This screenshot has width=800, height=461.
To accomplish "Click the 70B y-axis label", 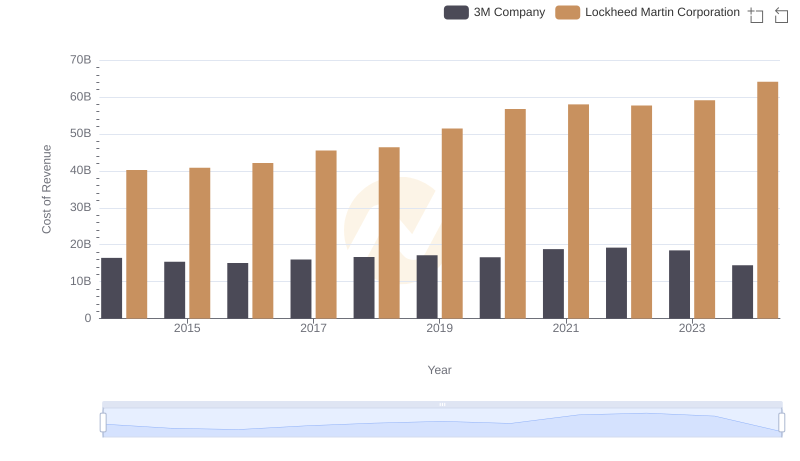I will tap(81, 60).
